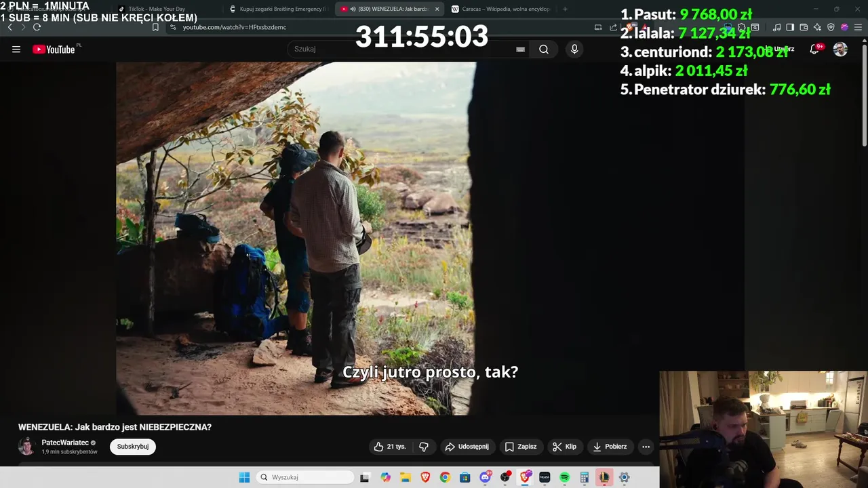868x488 pixels.
Task: Open the PatecWariatec channel avatar
Action: pyautogui.click(x=26, y=447)
